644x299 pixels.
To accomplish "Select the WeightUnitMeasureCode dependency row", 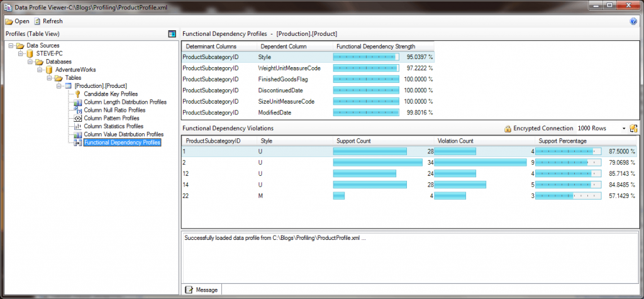I will click(x=308, y=68).
